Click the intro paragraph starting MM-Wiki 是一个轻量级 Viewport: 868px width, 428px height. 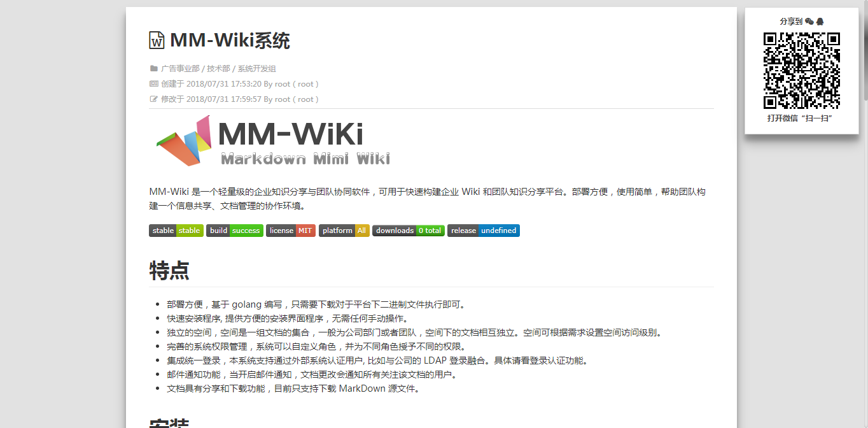pos(427,199)
